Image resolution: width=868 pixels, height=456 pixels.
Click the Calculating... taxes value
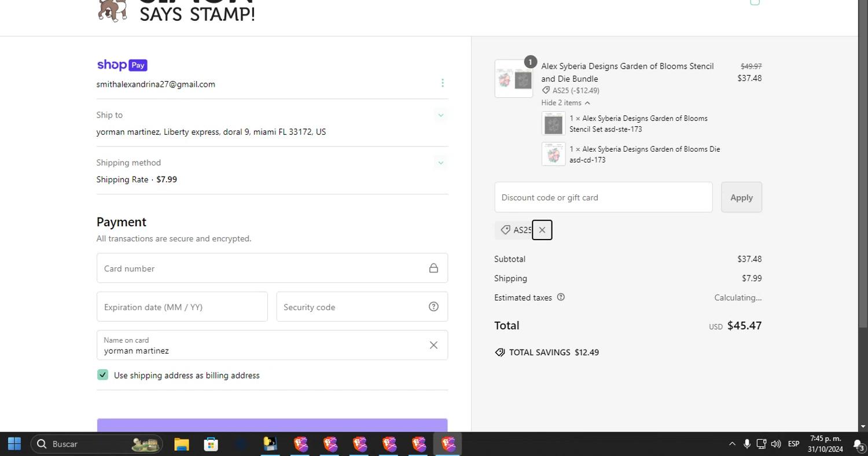(x=738, y=297)
